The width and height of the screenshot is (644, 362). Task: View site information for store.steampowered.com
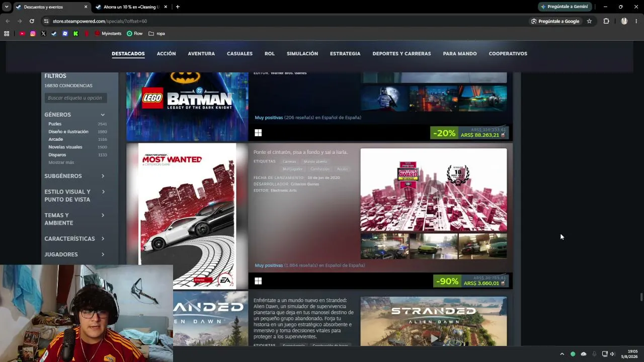[x=46, y=21]
